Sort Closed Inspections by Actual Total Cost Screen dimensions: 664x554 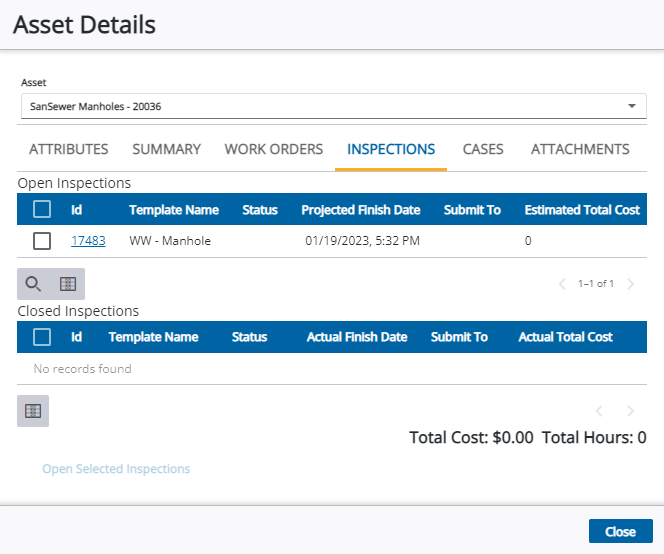(565, 337)
